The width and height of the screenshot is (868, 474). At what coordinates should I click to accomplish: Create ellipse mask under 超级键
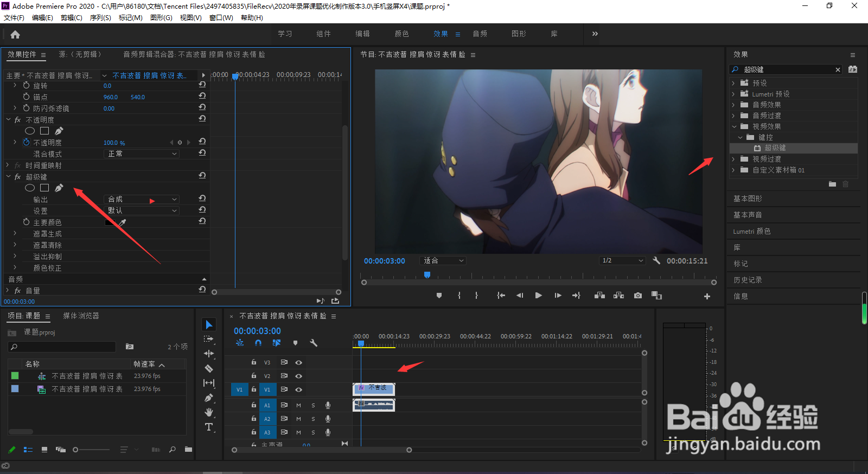(30, 188)
